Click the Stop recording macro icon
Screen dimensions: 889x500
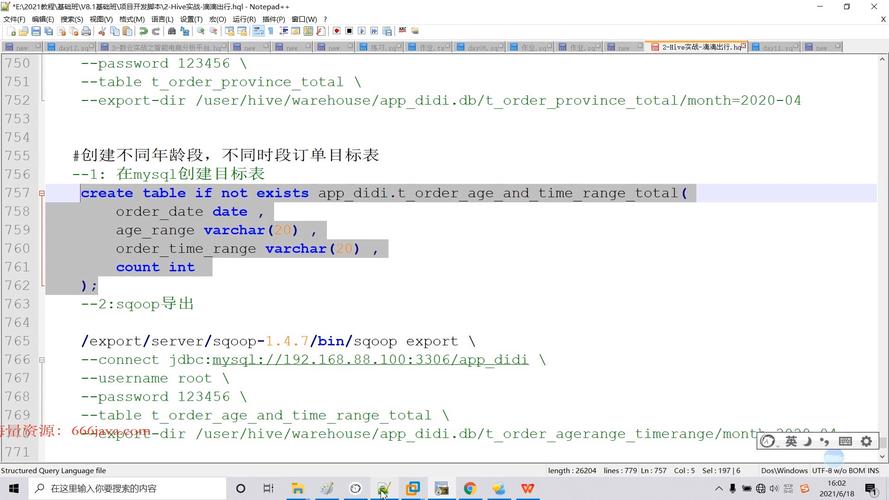[x=349, y=31]
